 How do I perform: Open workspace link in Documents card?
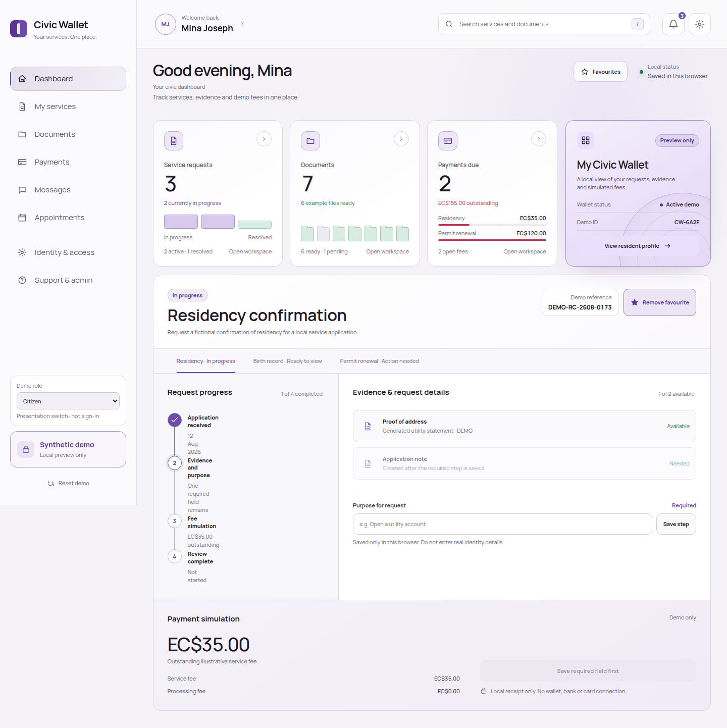387,251
